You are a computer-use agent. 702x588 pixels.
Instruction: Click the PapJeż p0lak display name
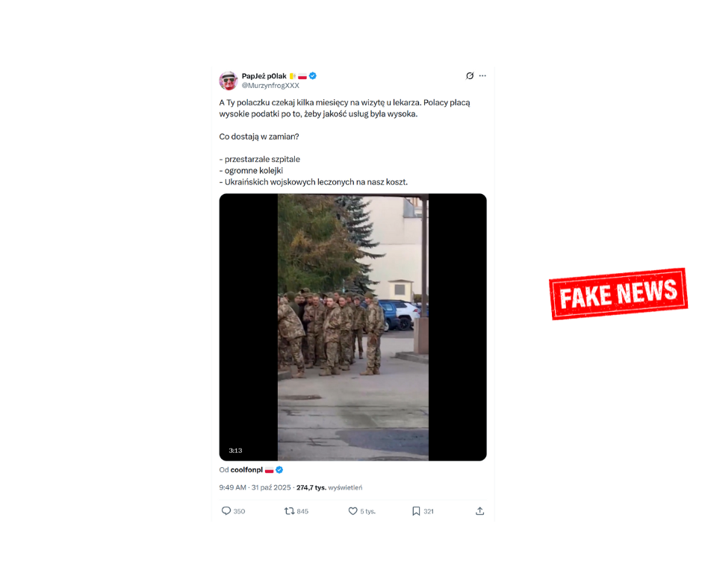(x=264, y=75)
